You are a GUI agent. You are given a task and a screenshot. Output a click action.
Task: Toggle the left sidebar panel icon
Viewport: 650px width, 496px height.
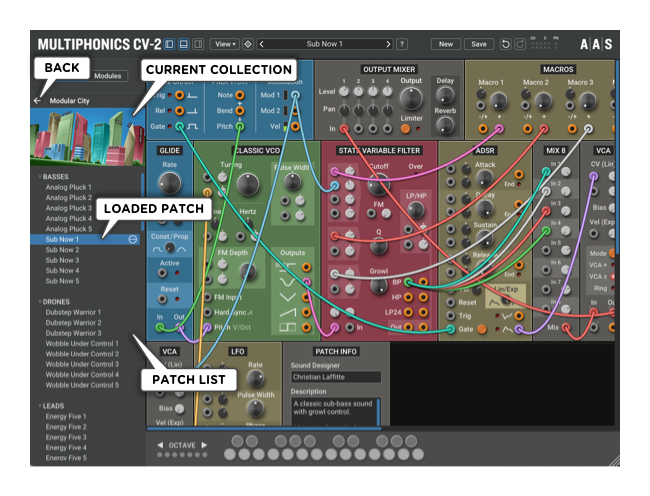[x=169, y=44]
